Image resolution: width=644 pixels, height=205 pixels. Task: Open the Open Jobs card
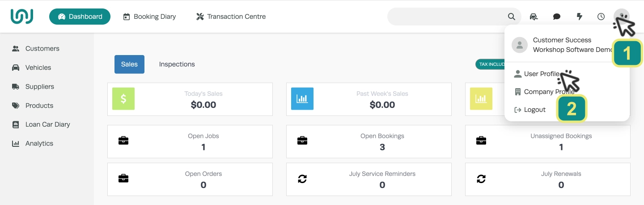point(190,141)
